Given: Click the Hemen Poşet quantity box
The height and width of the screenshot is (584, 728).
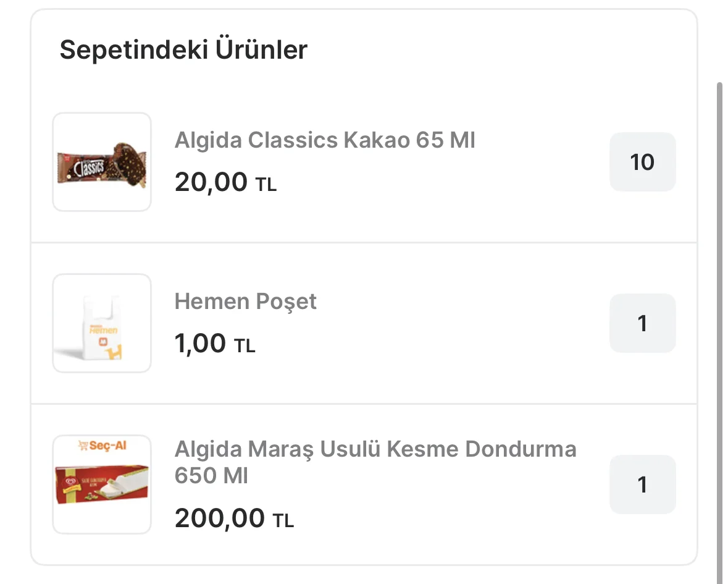Looking at the screenshot, I should [642, 323].
